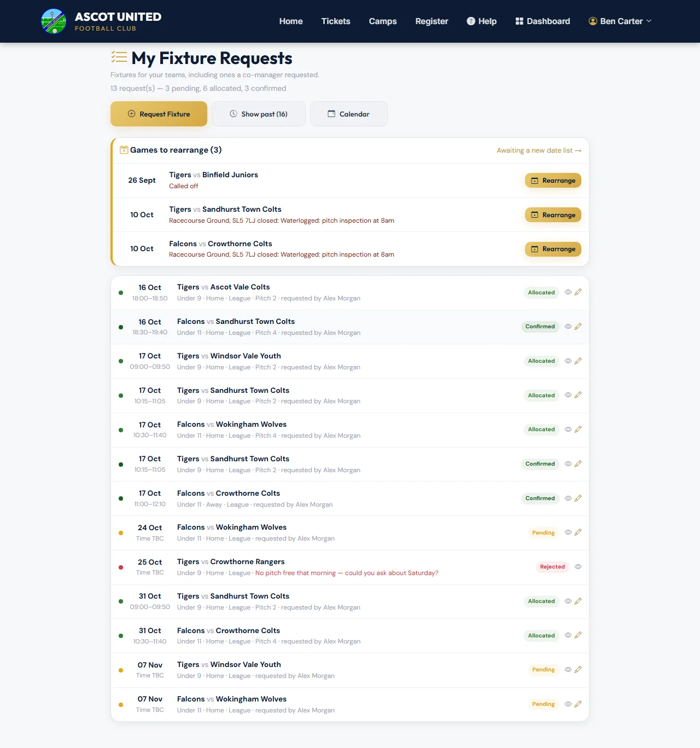Click the Pending badge on the 24 Oct fixture
Image resolution: width=700 pixels, height=748 pixels.
tap(543, 532)
